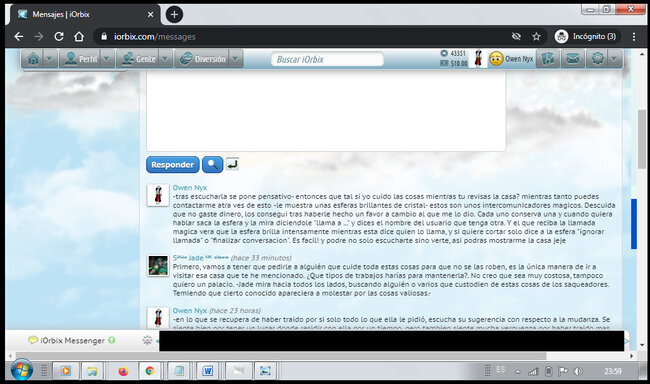Click the page vertical scrollbar thumb
The image size is (650, 384).
coord(642,139)
